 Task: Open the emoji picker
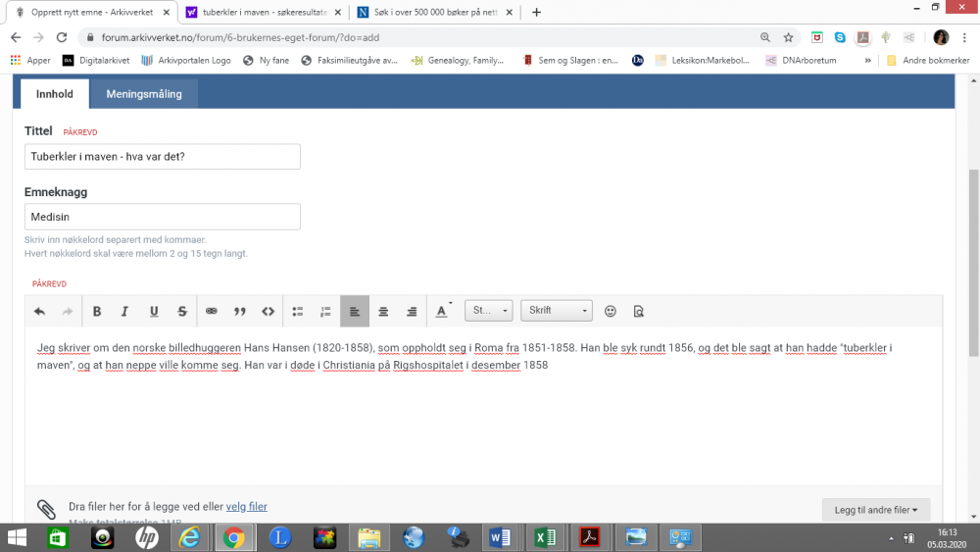[x=611, y=311]
